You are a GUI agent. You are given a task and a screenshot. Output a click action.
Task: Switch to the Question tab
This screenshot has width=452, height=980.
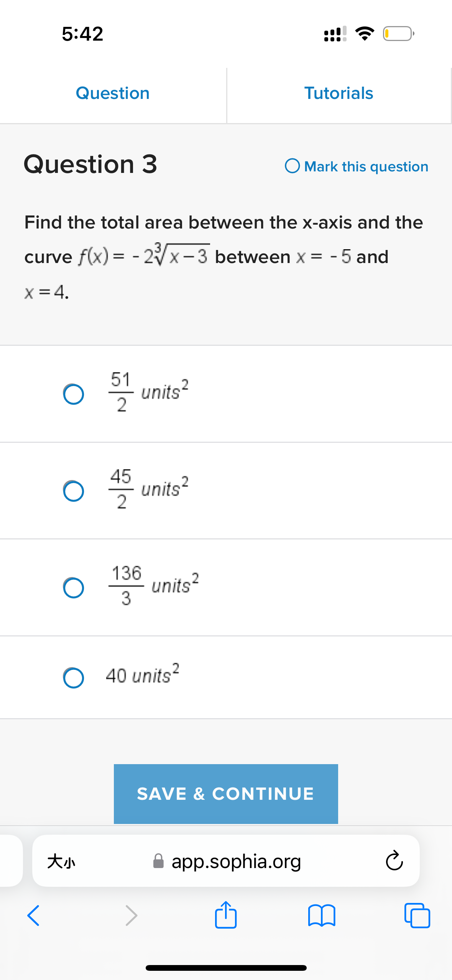pos(113,92)
